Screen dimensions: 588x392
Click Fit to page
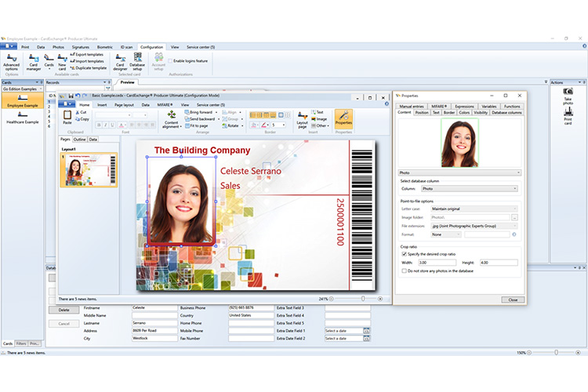196,125
